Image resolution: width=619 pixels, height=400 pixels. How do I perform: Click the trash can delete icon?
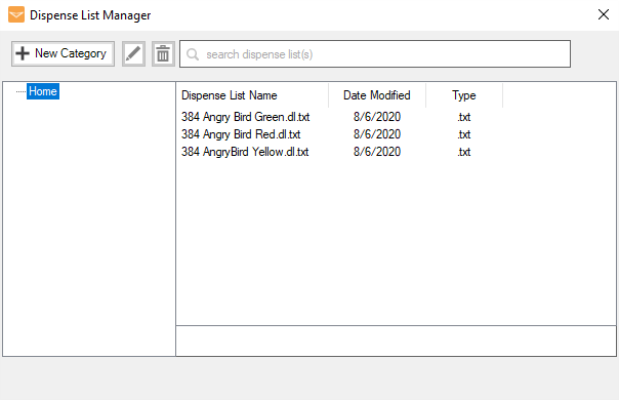coord(163,54)
